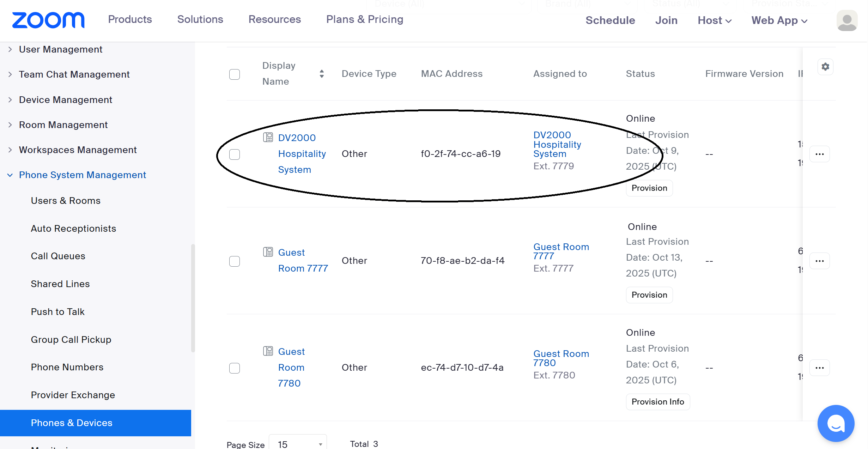Open table column settings gear
This screenshot has width=868, height=449.
825,67
